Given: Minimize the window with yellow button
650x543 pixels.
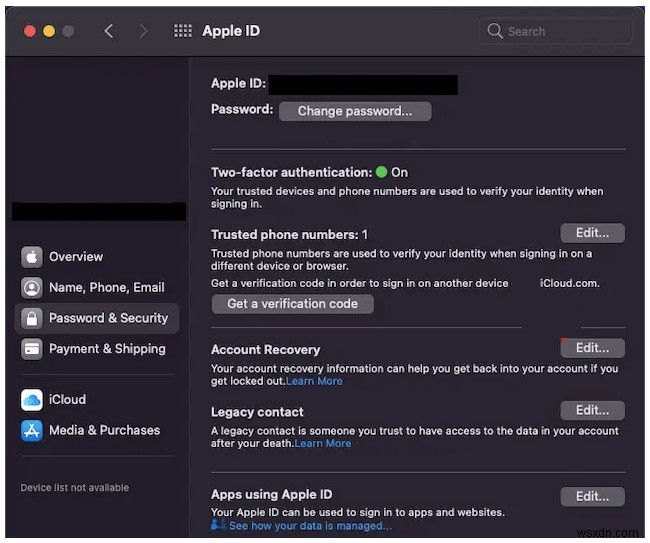Looking at the screenshot, I should pos(49,31).
